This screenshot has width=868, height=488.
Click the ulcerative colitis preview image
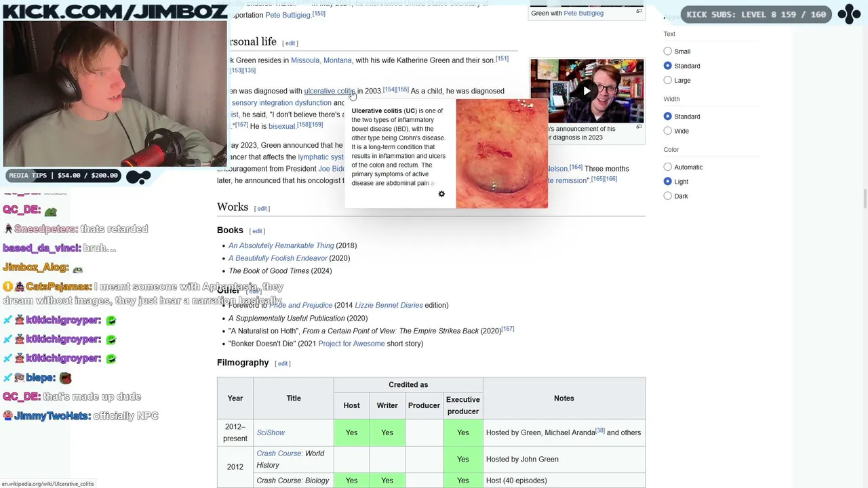point(502,153)
